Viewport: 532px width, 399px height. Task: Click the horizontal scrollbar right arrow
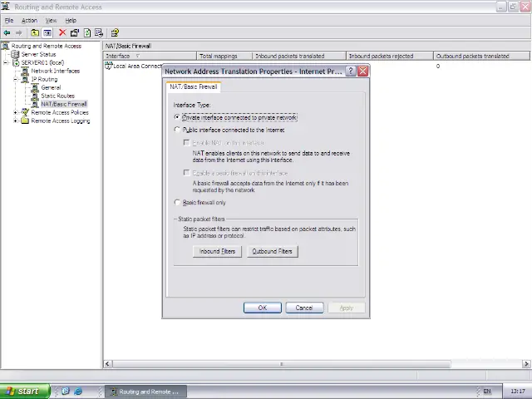tap(526, 364)
